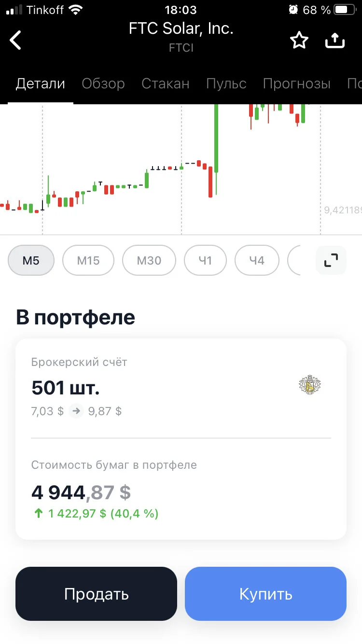The height and width of the screenshot is (644, 362).
Task: Tap the Купить button
Action: point(265,594)
